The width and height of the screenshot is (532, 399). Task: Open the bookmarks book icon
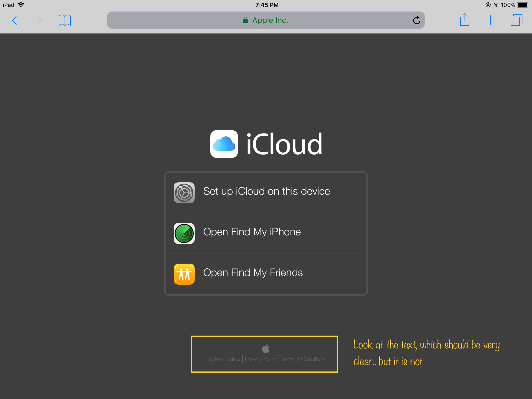click(x=65, y=20)
